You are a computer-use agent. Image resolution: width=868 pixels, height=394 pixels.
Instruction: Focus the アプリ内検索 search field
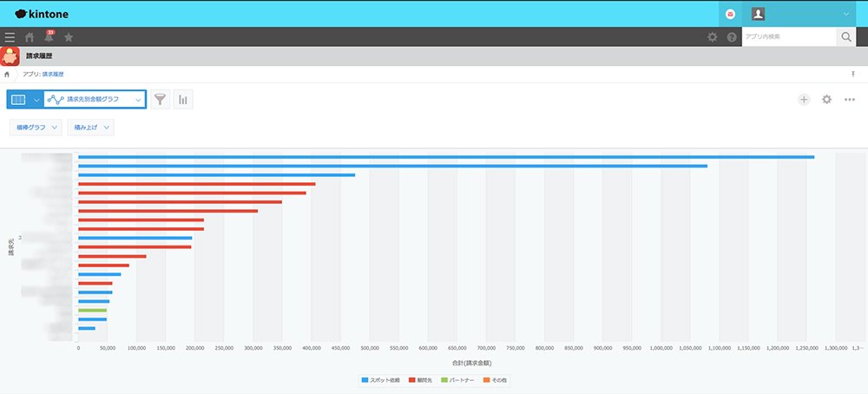tap(789, 37)
